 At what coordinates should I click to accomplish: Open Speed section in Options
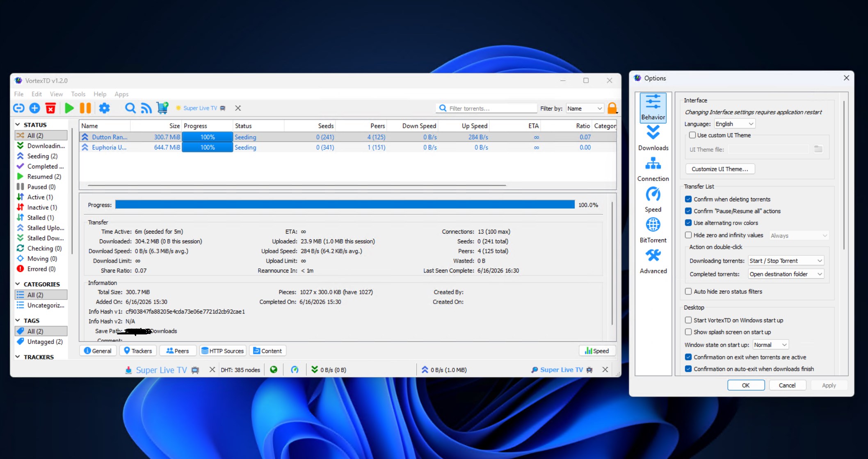pos(653,200)
